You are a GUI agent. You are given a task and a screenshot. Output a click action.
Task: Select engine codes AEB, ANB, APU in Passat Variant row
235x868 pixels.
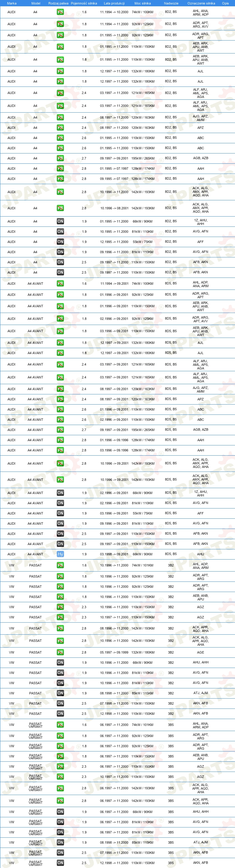(x=201, y=757)
